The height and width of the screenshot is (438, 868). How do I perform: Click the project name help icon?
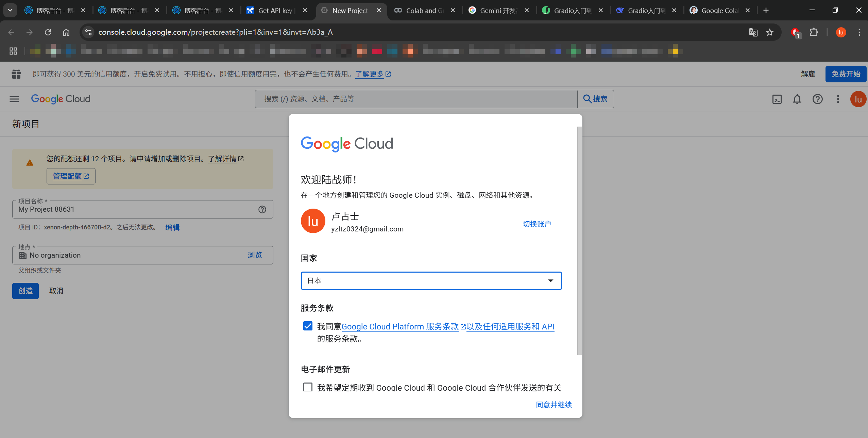(262, 209)
